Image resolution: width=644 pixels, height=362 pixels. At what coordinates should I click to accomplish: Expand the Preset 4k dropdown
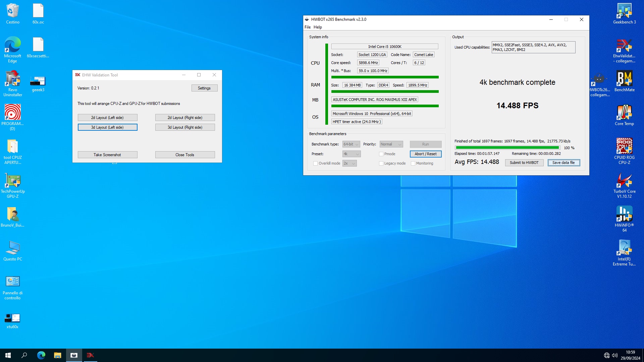pyautogui.click(x=351, y=154)
